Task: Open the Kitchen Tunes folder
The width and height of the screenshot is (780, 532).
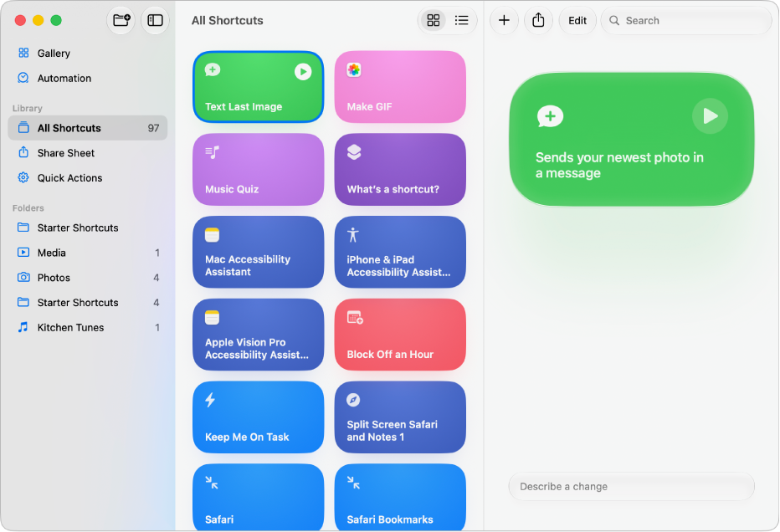Action: pyautogui.click(x=88, y=327)
